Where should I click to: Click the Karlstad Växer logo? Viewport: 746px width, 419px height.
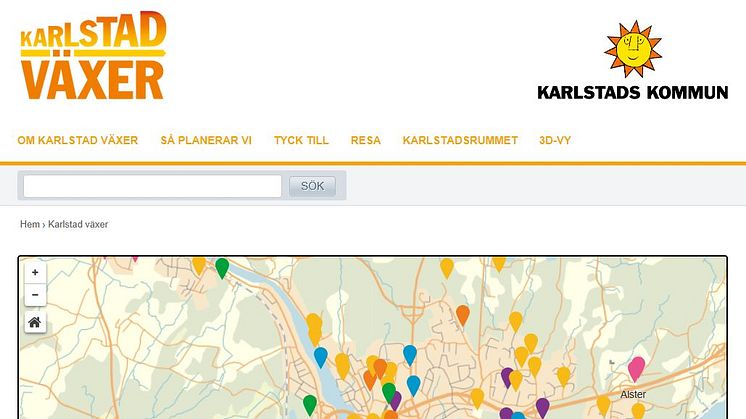pyautogui.click(x=93, y=55)
